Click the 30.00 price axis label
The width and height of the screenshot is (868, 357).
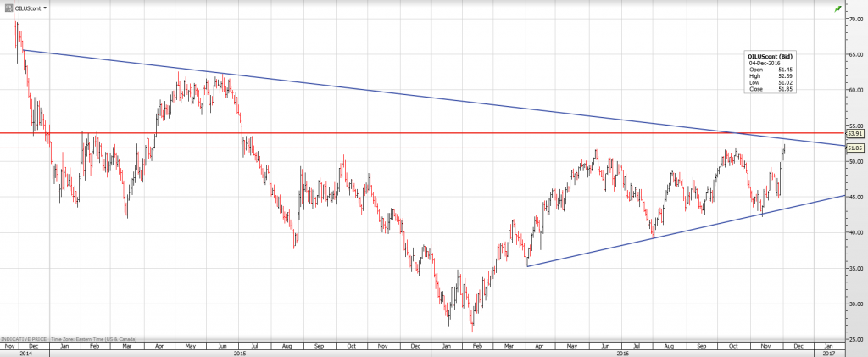point(854,304)
